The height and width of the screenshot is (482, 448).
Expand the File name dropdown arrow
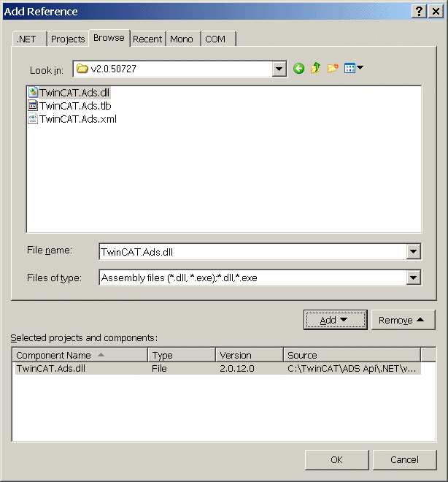(x=413, y=251)
